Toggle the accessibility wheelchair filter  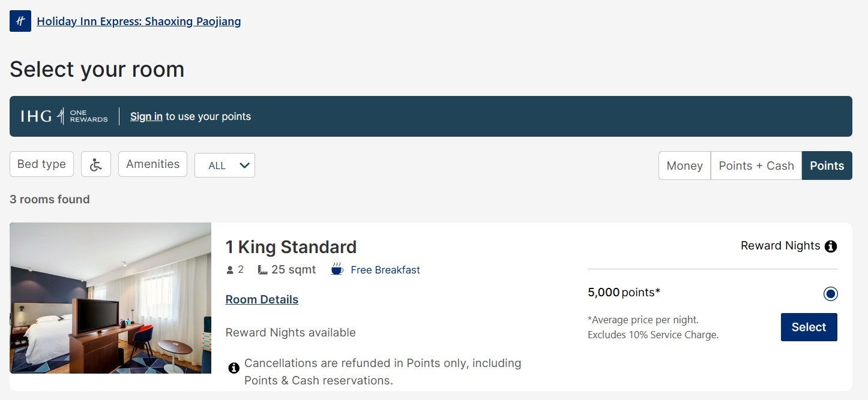point(96,164)
